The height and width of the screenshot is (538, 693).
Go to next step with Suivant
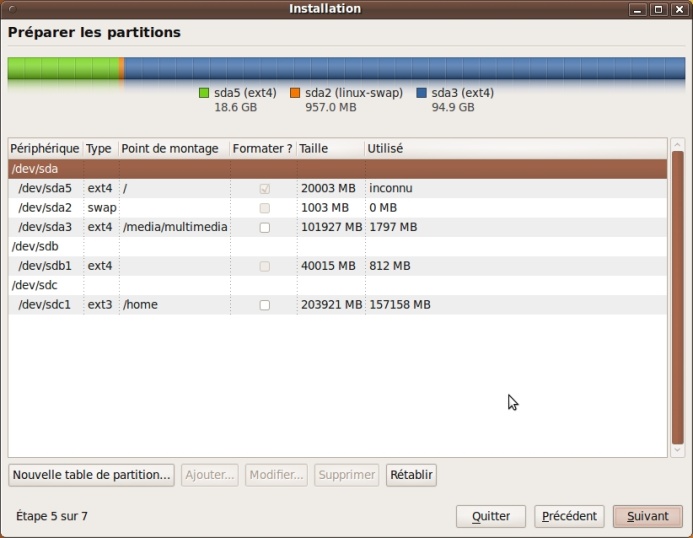[x=647, y=516]
